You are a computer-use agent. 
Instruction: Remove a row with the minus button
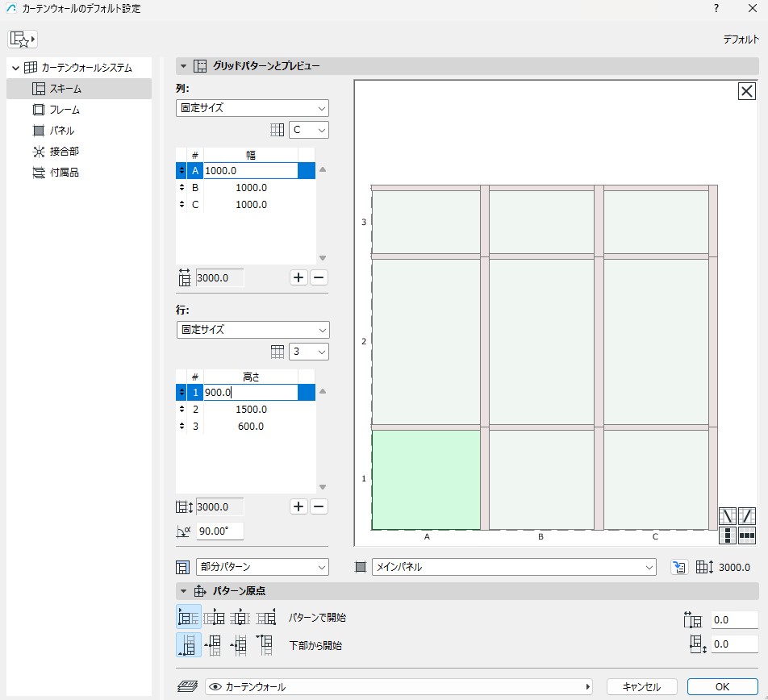319,506
